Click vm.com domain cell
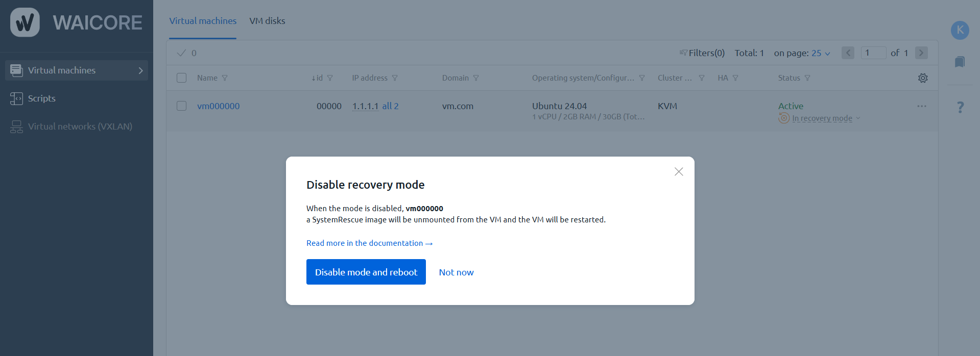This screenshot has height=356, width=980. 458,106
